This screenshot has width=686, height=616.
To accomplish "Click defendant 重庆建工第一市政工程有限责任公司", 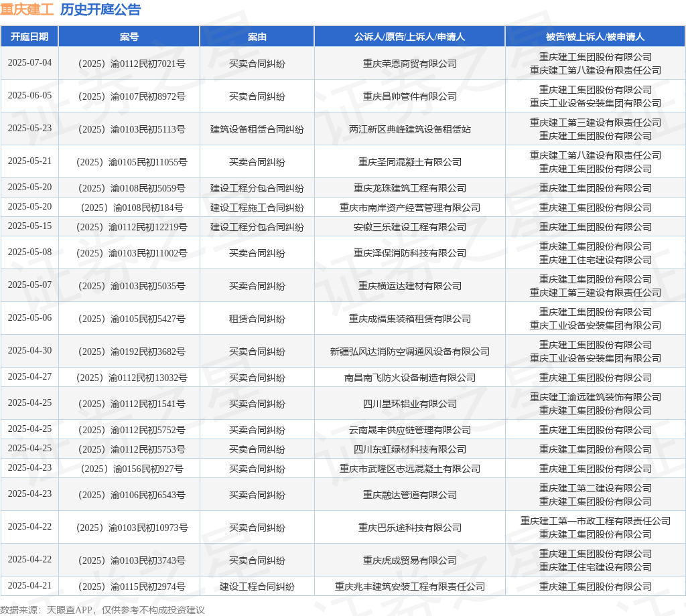I will click(595, 521).
